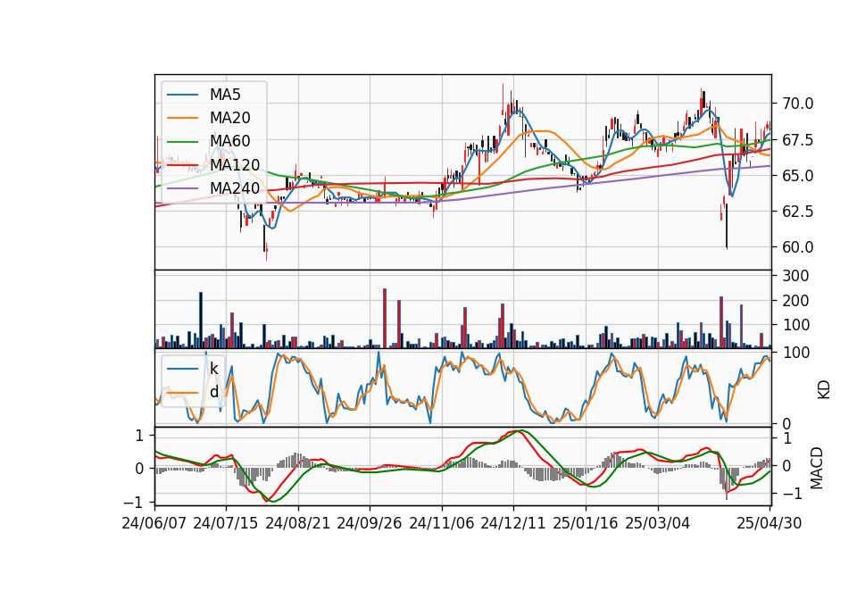Click the tallest volume bar near 24/09/26

pos(385,318)
